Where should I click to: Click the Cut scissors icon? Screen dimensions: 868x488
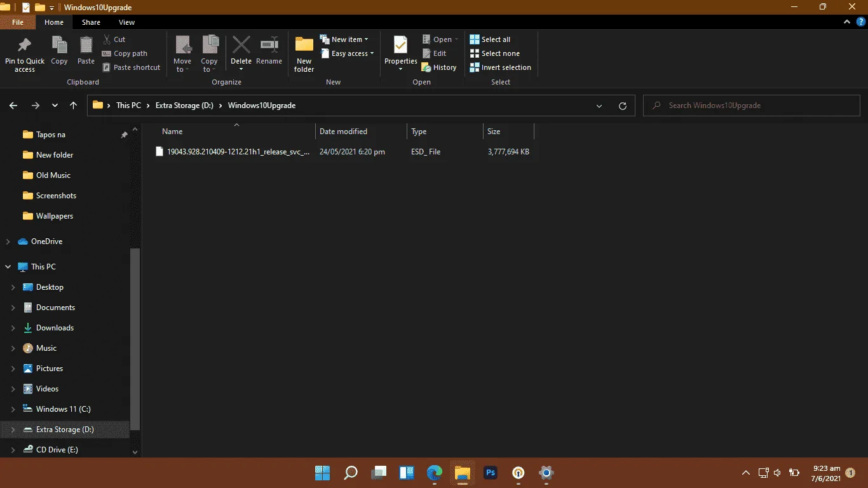click(x=107, y=39)
